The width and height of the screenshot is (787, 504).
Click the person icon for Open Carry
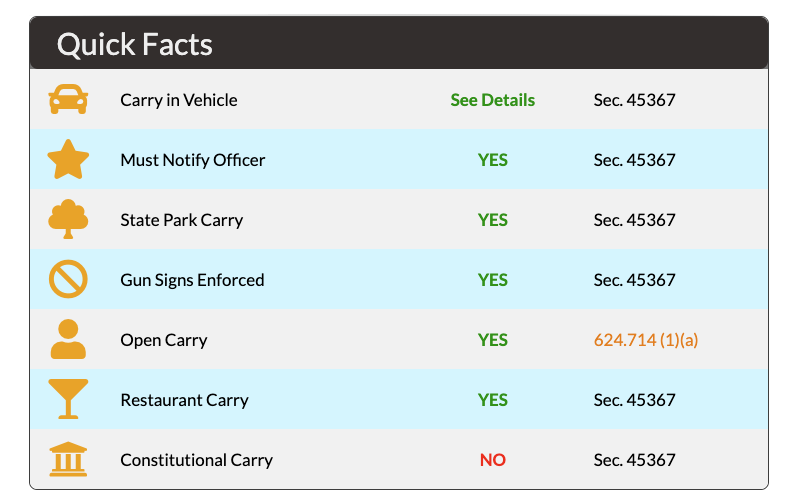coord(68,339)
